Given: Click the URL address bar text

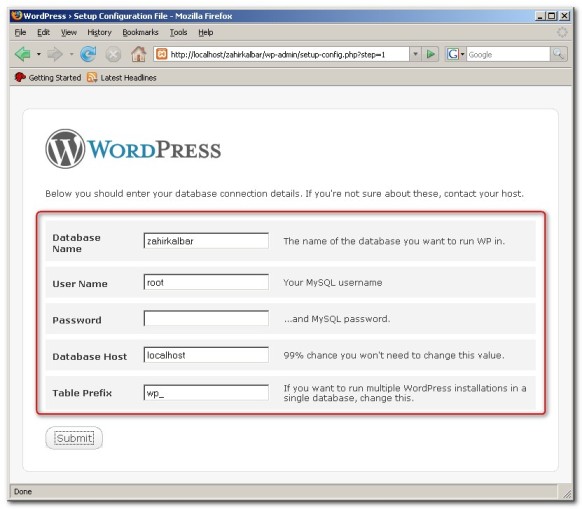Looking at the screenshot, I should (x=278, y=55).
